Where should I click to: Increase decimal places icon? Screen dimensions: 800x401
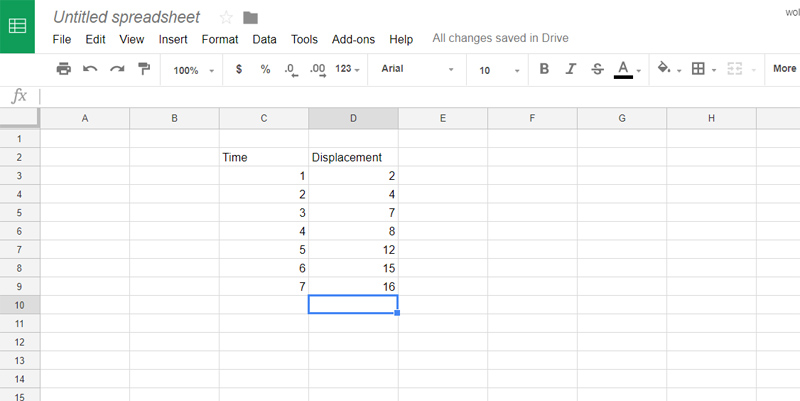[318, 69]
